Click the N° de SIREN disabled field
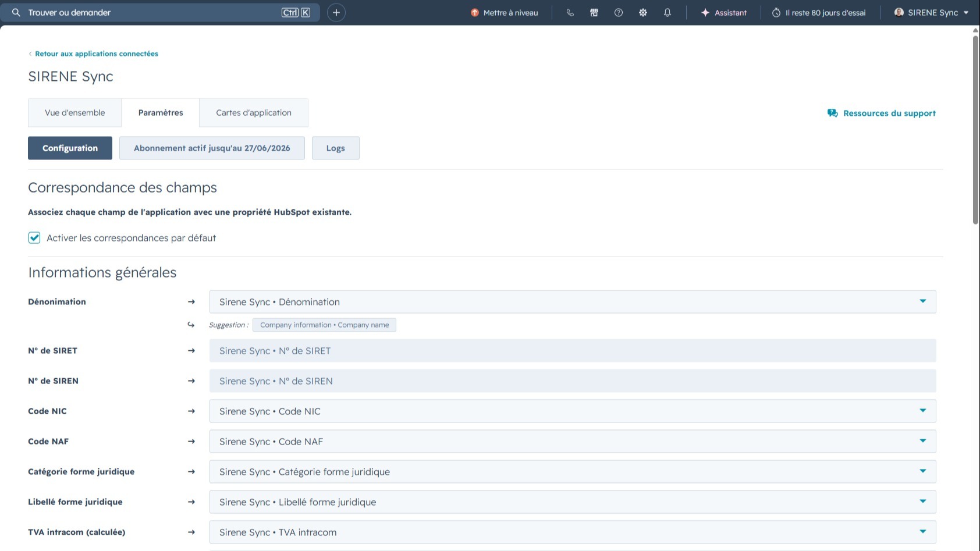This screenshot has width=980, height=551. tap(573, 381)
